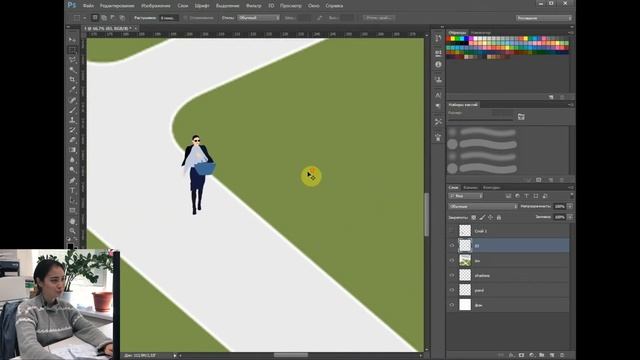Screen dimensions: 640x360
Task: Select the Clone Stamp tool
Action: [x=73, y=120]
